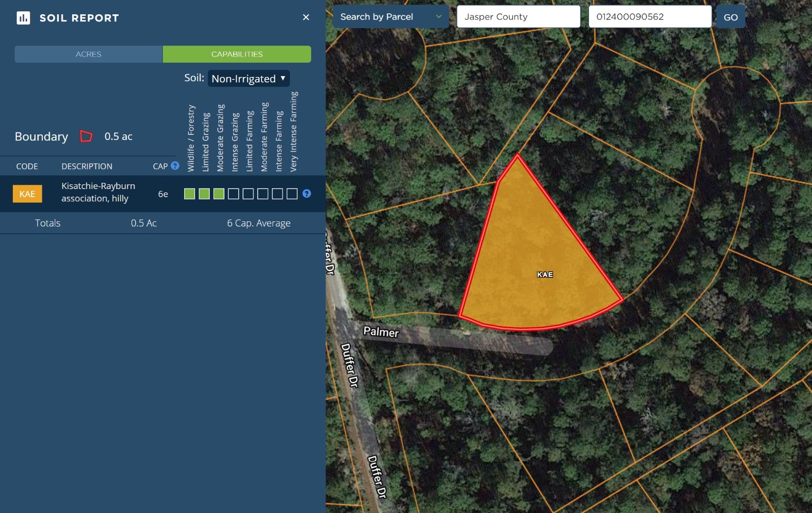Close the Soil Report panel
This screenshot has width=812, height=513.
point(306,18)
